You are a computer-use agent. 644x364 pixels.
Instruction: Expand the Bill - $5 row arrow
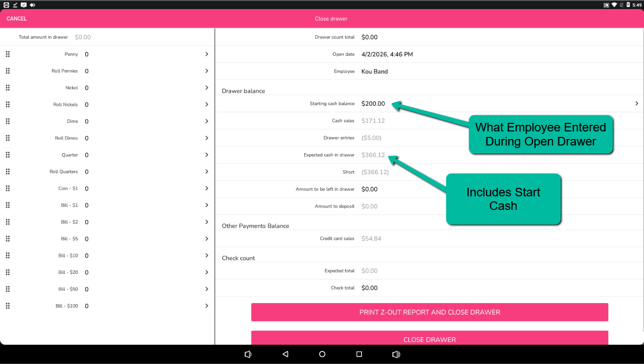point(206,239)
